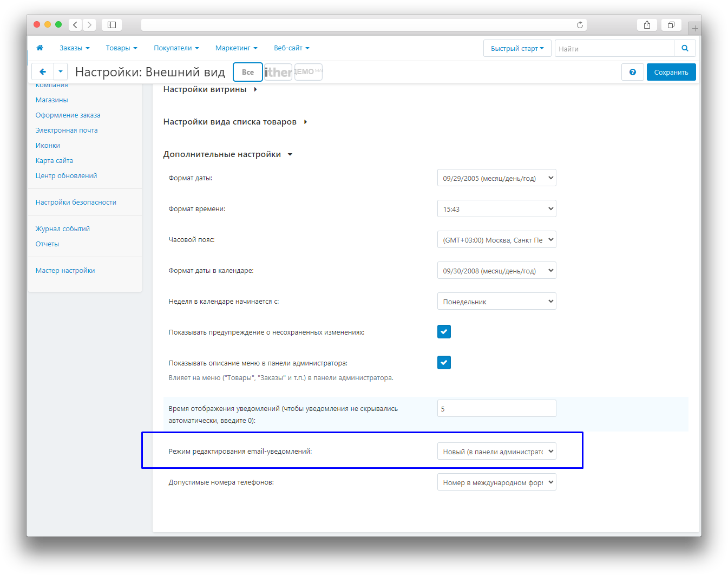Viewport: 728px width, 575px height.
Task: Open the allowed phone numbers dropdown
Action: pyautogui.click(x=496, y=482)
